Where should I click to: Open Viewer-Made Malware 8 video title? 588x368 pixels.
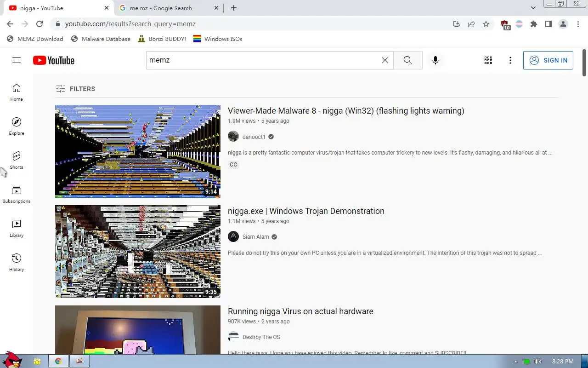click(x=346, y=111)
